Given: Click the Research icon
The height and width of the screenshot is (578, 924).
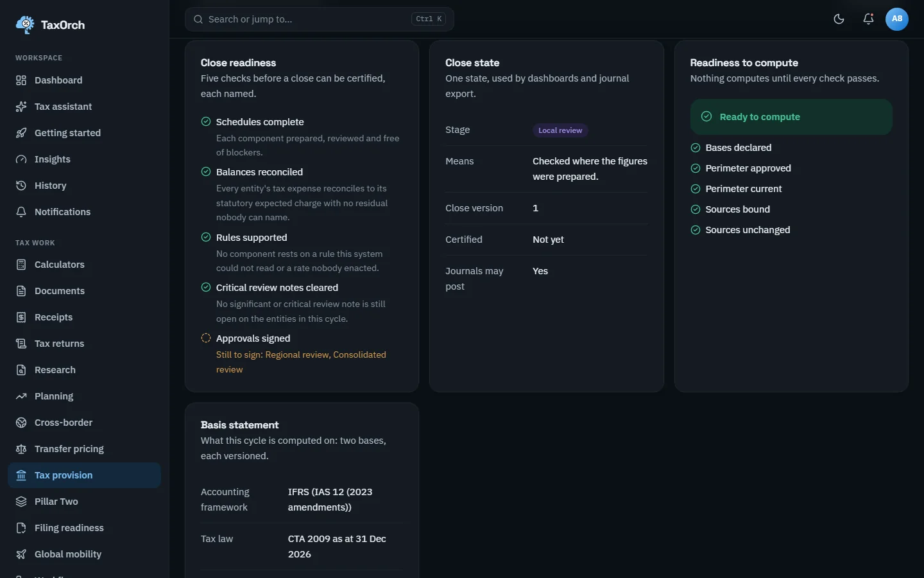Looking at the screenshot, I should tap(21, 370).
